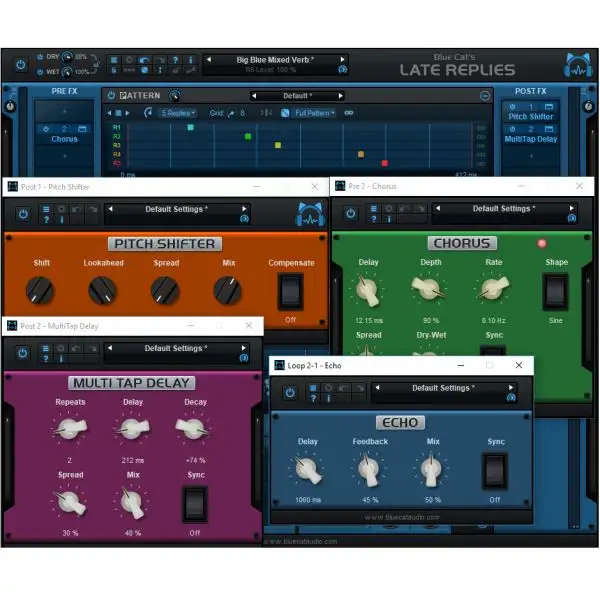This screenshot has width=600, height=600.
Task: Click the PITCH SHIFTER title plate
Action: pos(165,244)
